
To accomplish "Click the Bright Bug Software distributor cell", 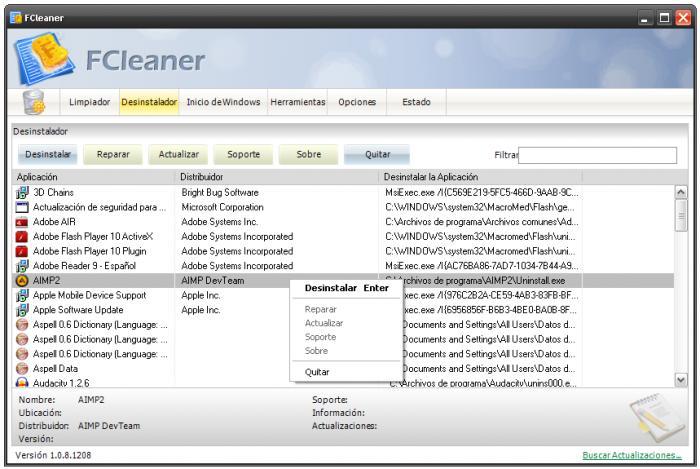I will click(220, 193).
